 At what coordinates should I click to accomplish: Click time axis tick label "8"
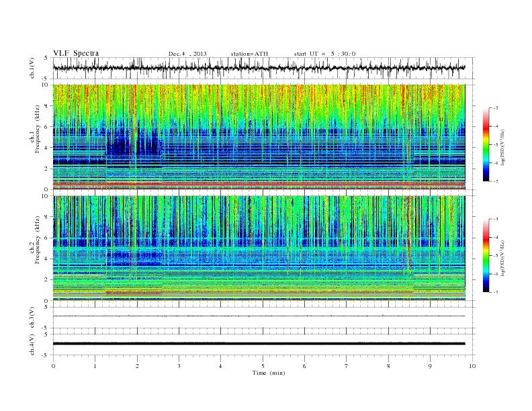(x=388, y=366)
